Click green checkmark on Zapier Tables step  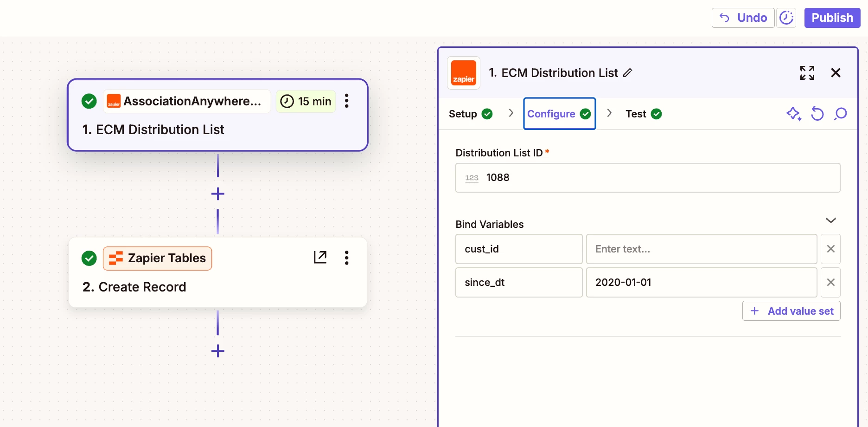pyautogui.click(x=89, y=258)
